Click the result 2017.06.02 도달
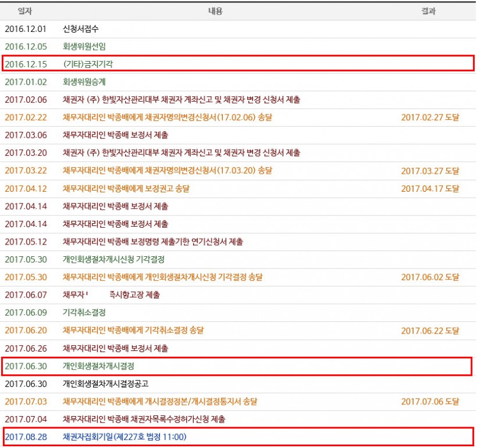The image size is (477, 448). click(430, 277)
